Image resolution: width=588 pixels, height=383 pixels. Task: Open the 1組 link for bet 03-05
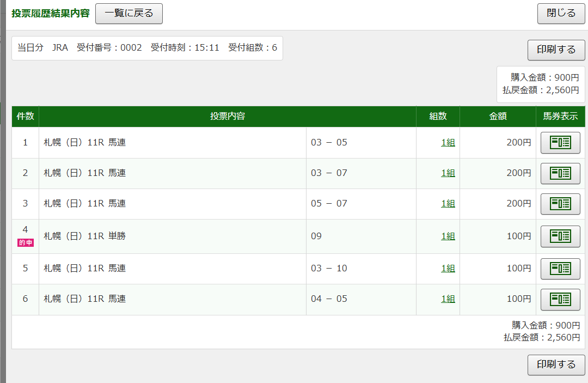tap(448, 143)
